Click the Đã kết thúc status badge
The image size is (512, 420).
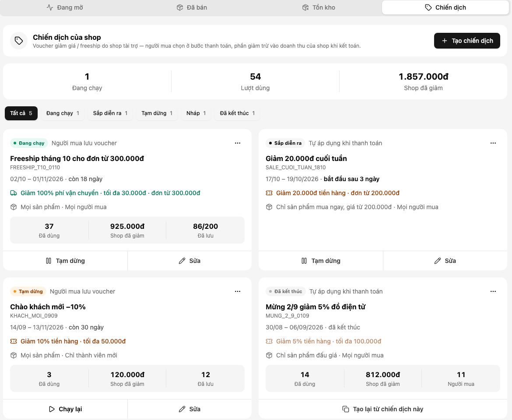tap(285, 291)
